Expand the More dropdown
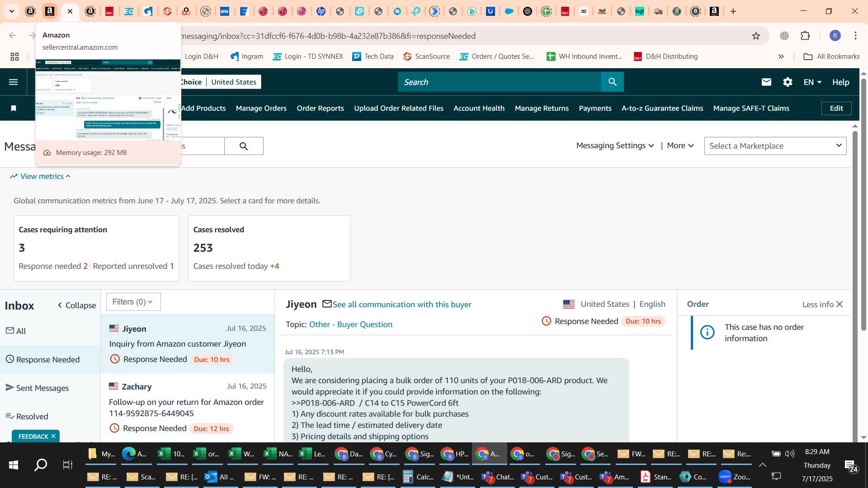The width and height of the screenshot is (868, 488). point(680,145)
